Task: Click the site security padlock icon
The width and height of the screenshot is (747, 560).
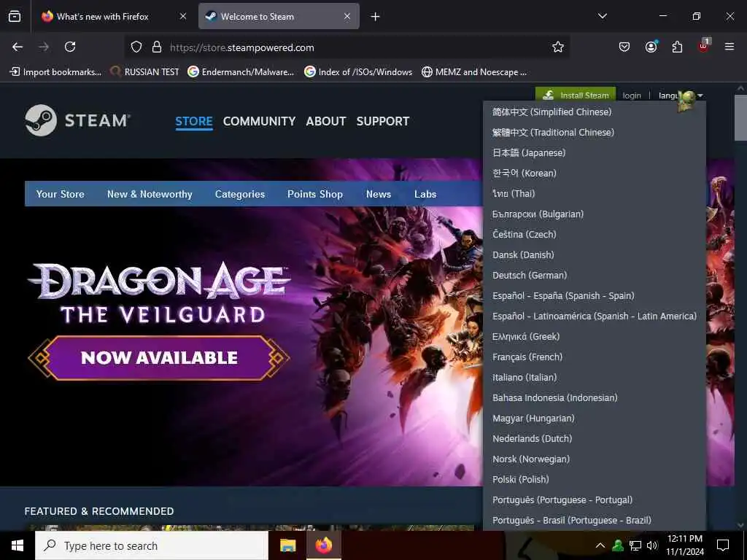Action: pyautogui.click(x=156, y=47)
